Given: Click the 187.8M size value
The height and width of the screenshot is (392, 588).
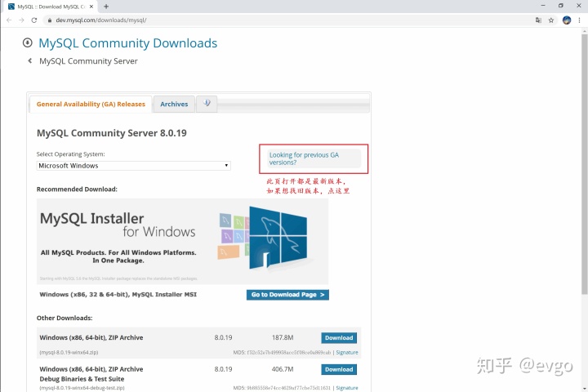Looking at the screenshot, I should (283, 337).
